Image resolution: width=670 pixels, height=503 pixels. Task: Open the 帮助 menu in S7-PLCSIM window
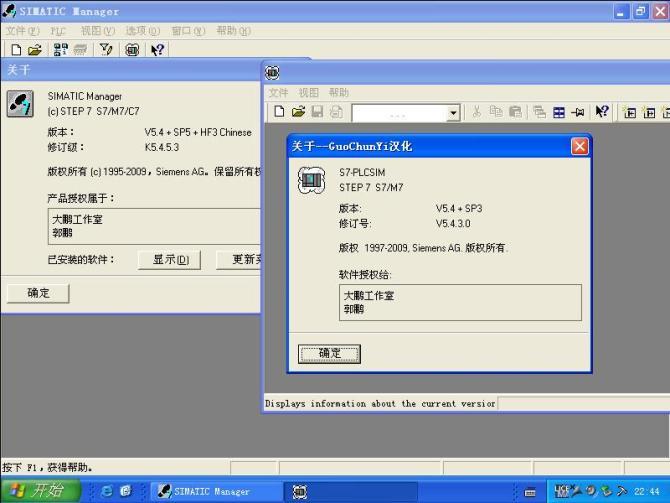339,92
